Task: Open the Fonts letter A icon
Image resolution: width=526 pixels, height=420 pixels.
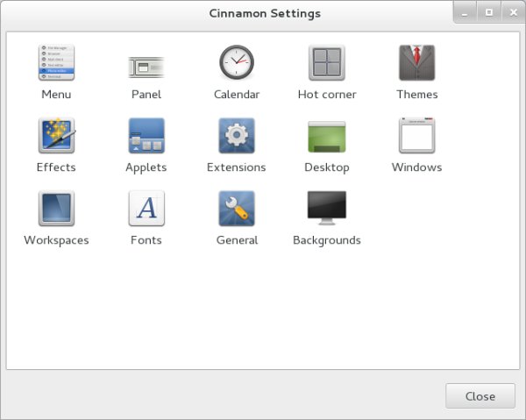Action: click(x=146, y=209)
